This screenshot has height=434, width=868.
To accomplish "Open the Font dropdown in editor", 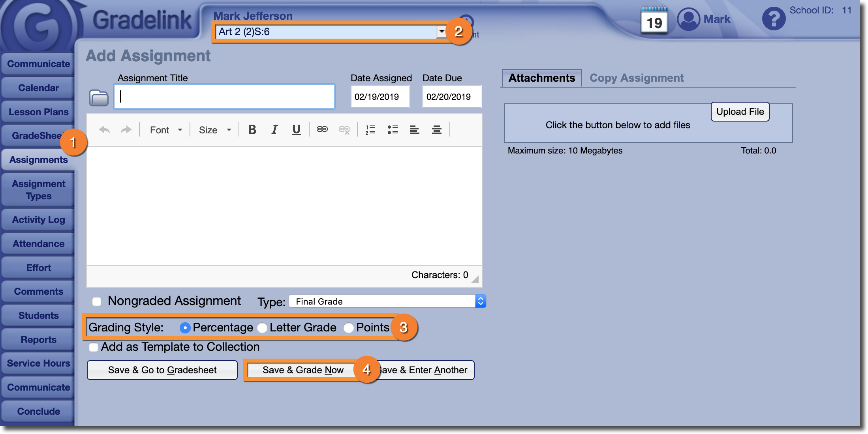I will tap(166, 130).
